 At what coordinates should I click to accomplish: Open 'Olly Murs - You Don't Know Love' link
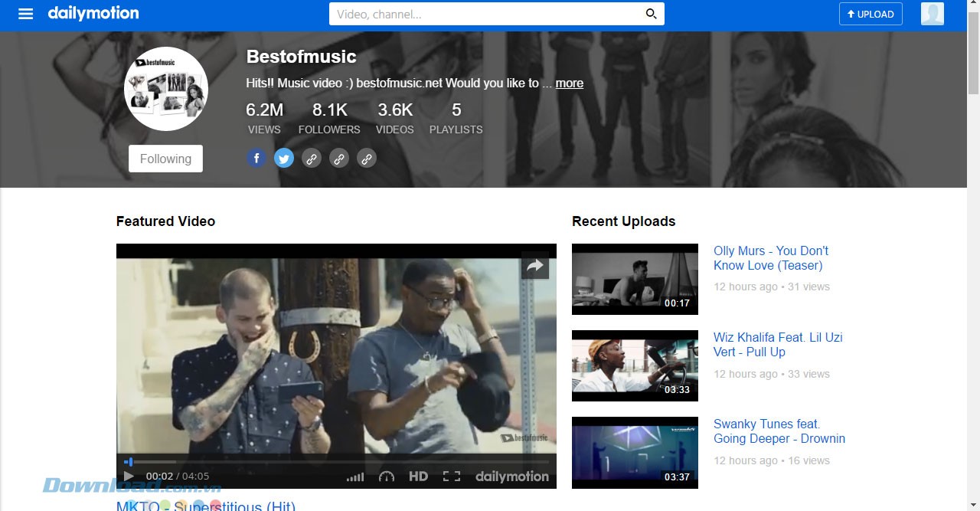[770, 258]
